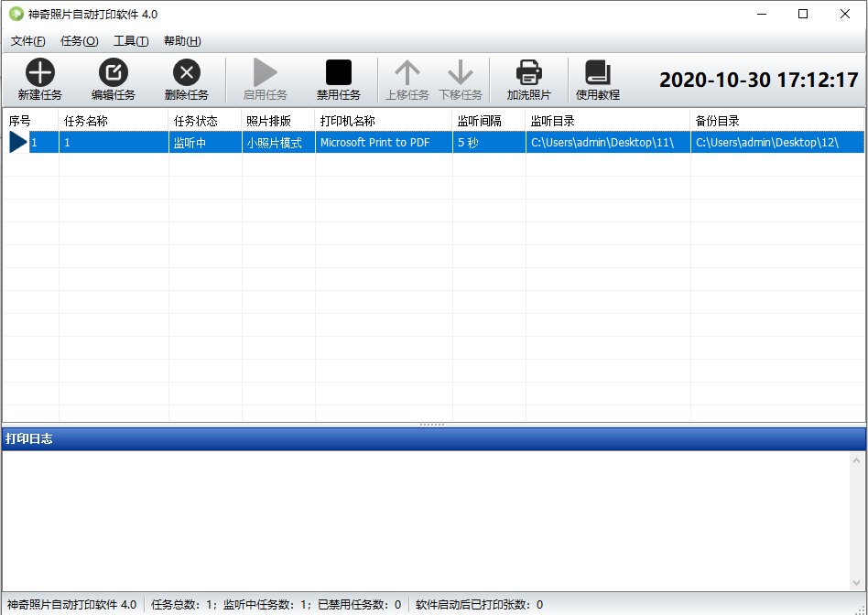This screenshot has height=615, width=868.
Task: Open 编辑任务 edit icon
Action: (x=114, y=72)
